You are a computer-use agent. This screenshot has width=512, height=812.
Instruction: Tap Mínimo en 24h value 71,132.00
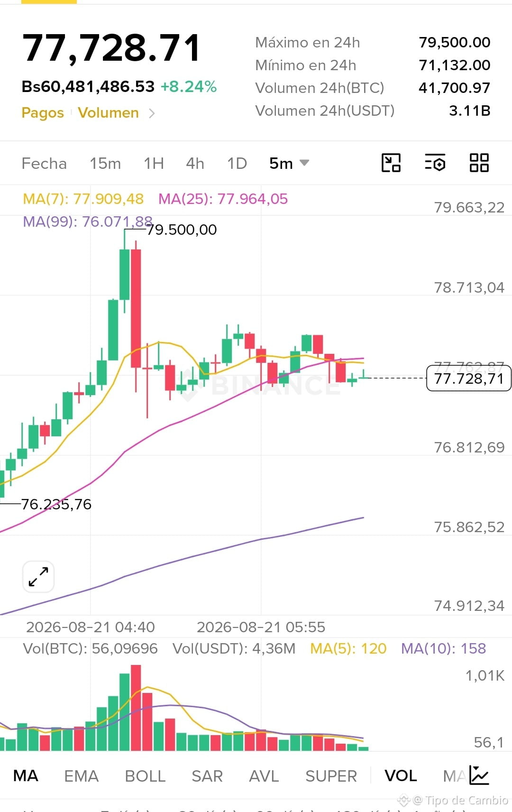point(455,65)
